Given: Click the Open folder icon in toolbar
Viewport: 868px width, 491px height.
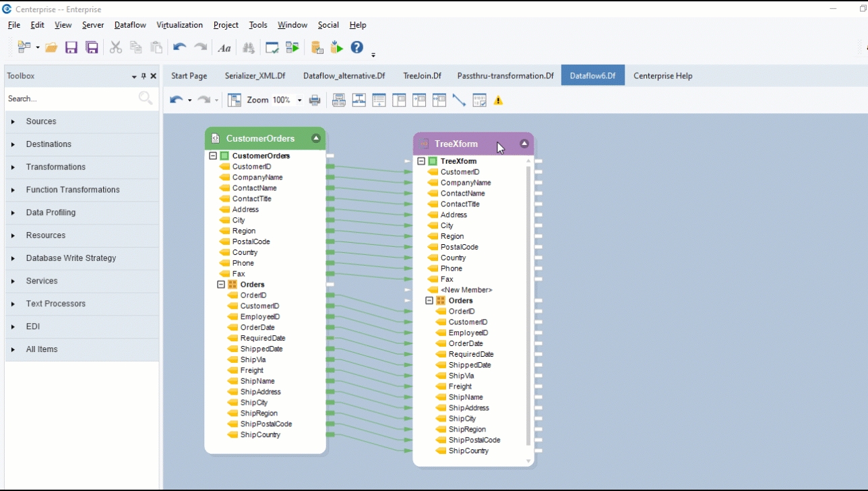Looking at the screenshot, I should (51, 47).
